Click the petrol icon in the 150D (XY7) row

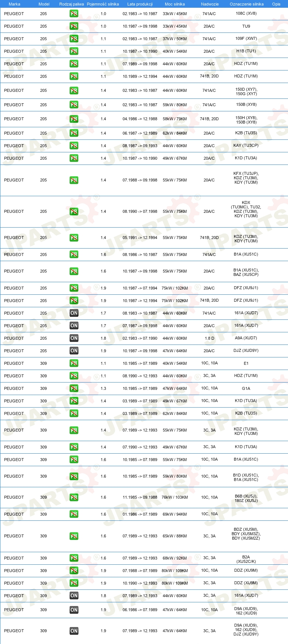pos(74,90)
